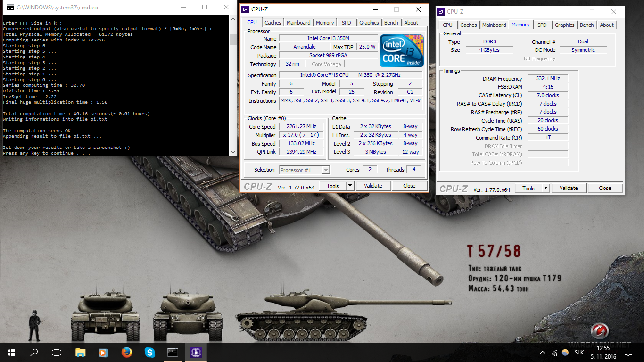Open Action Center notifications icon
This screenshot has height=362, width=644.
pos(628,353)
